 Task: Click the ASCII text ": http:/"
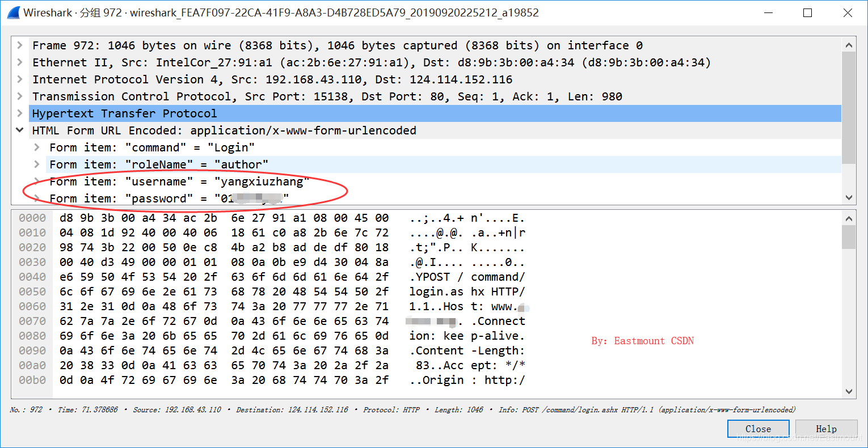point(498,380)
